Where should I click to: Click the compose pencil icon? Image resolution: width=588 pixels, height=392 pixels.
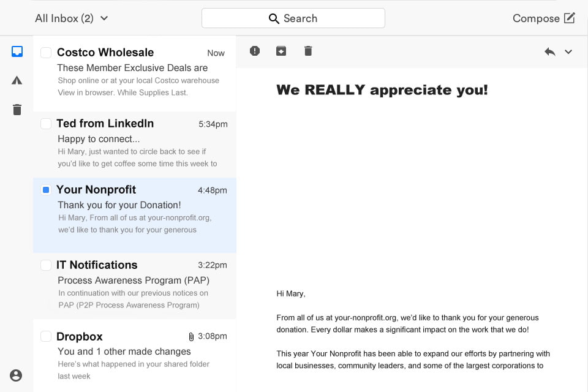[x=570, y=18]
